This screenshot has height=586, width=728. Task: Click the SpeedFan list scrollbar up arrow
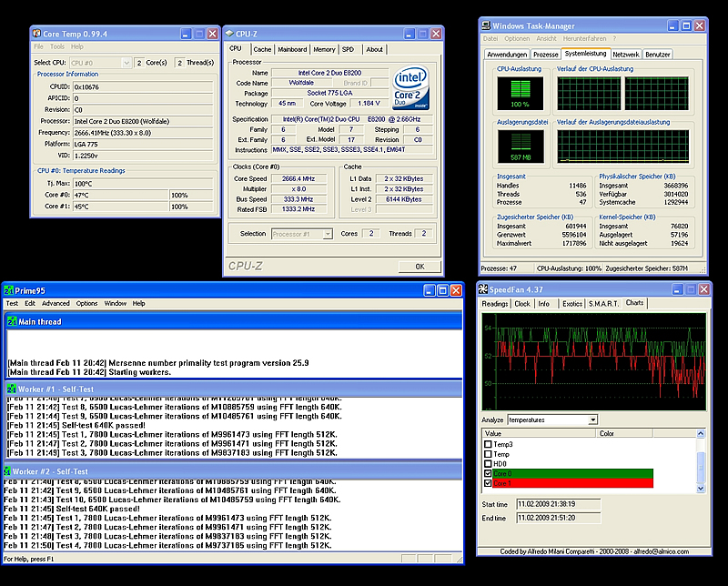pyautogui.click(x=701, y=434)
